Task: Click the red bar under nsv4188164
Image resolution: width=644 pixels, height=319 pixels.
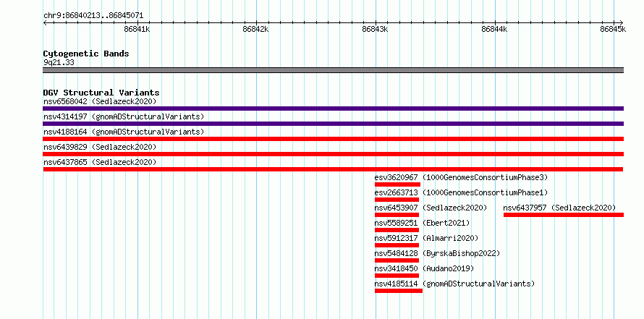Action: pyautogui.click(x=333, y=139)
